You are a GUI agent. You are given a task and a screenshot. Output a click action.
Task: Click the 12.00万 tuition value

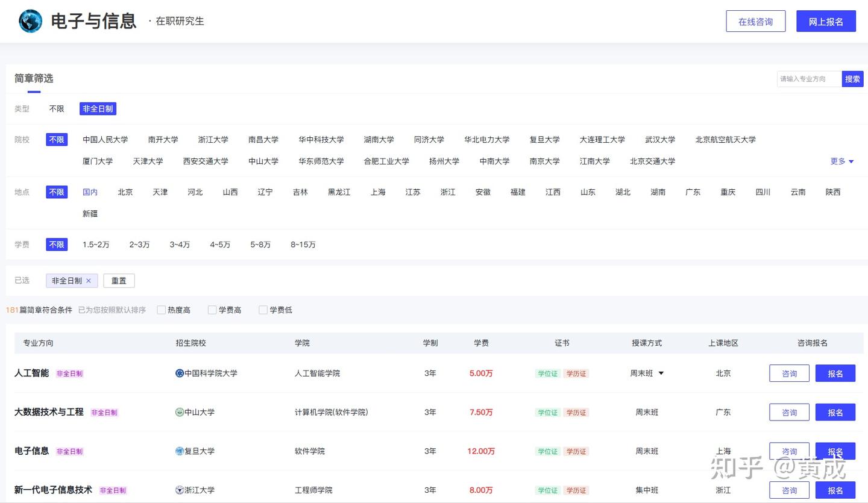point(481,451)
